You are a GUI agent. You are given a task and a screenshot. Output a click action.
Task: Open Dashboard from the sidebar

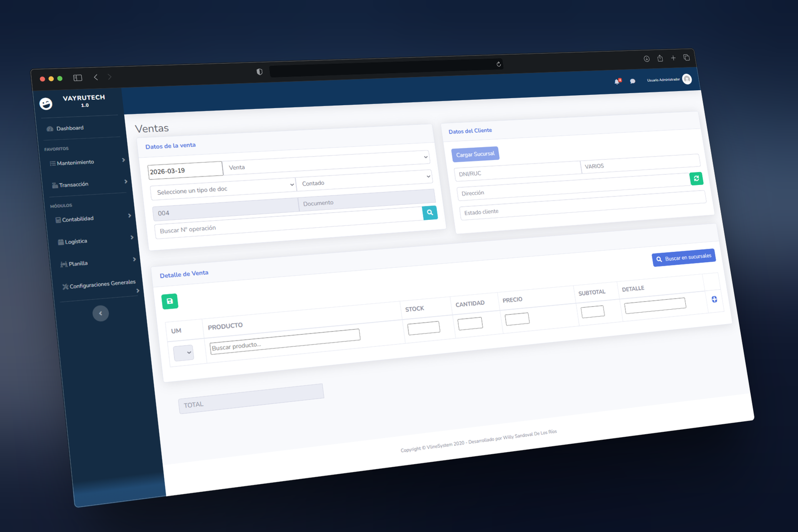(x=70, y=128)
